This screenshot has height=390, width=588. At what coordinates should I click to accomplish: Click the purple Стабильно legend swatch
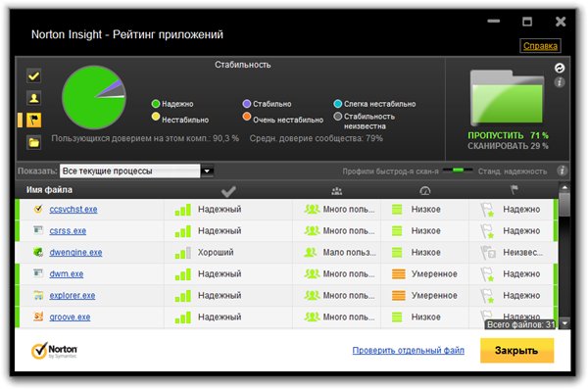pyautogui.click(x=246, y=104)
